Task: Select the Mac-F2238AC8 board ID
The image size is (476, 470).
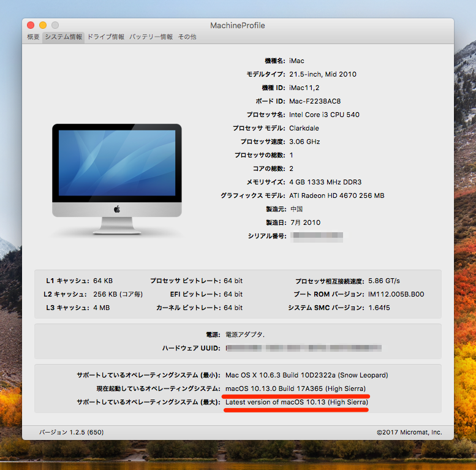Action: [x=315, y=101]
